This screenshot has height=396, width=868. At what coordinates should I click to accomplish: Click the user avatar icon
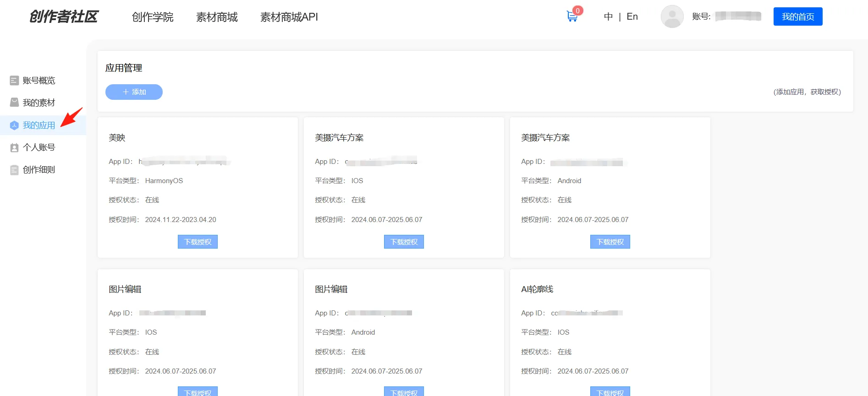click(x=672, y=16)
